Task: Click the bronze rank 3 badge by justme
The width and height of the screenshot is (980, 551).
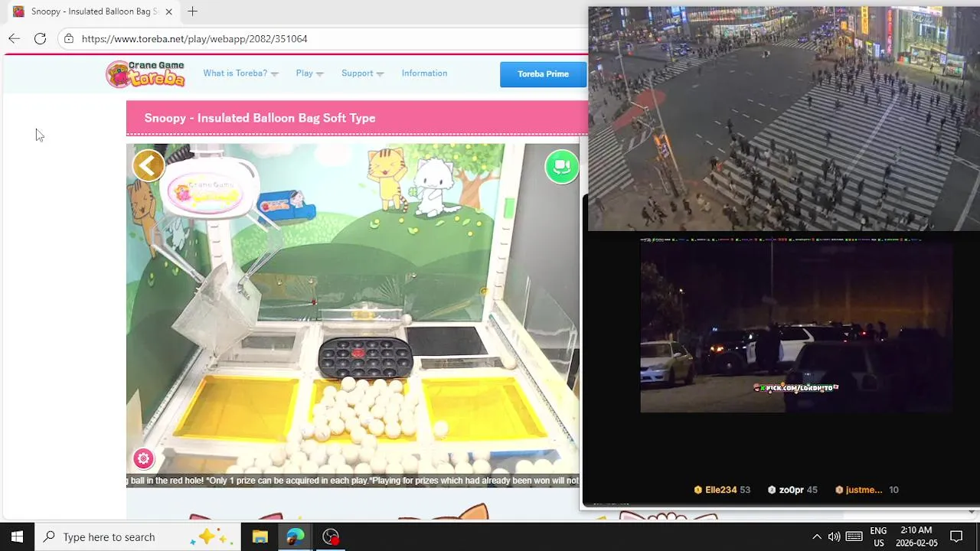Action: 839,490
